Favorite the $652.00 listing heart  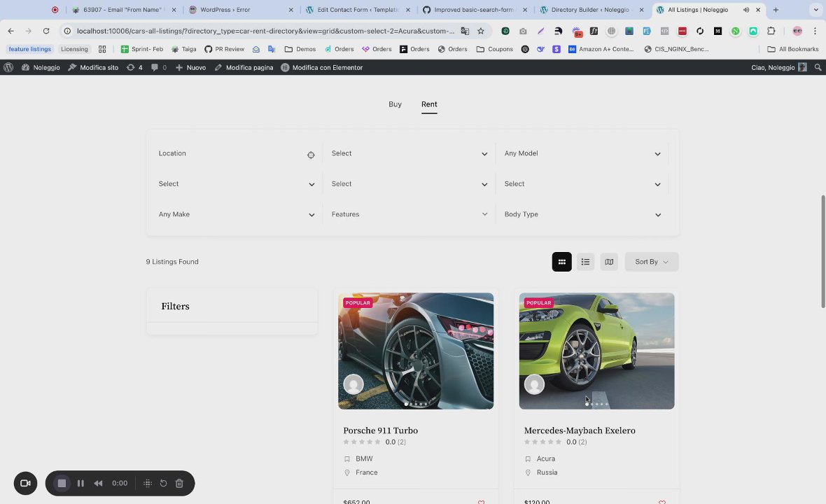pos(481,502)
